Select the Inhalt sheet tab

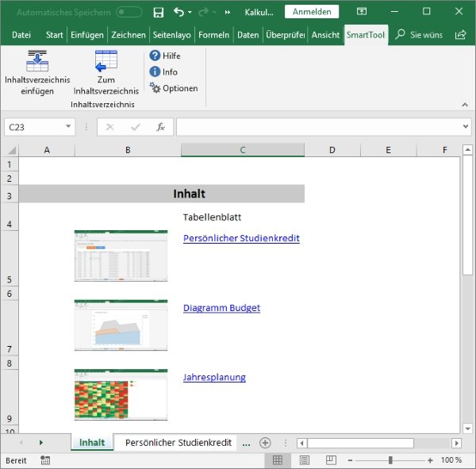coord(92,443)
